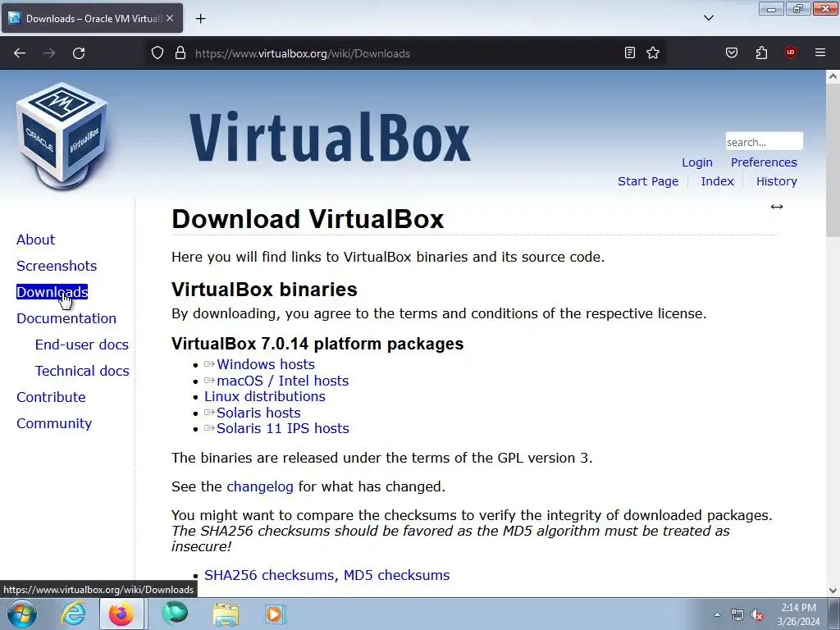The height and width of the screenshot is (630, 840).
Task: Open the Index link
Action: 717,181
